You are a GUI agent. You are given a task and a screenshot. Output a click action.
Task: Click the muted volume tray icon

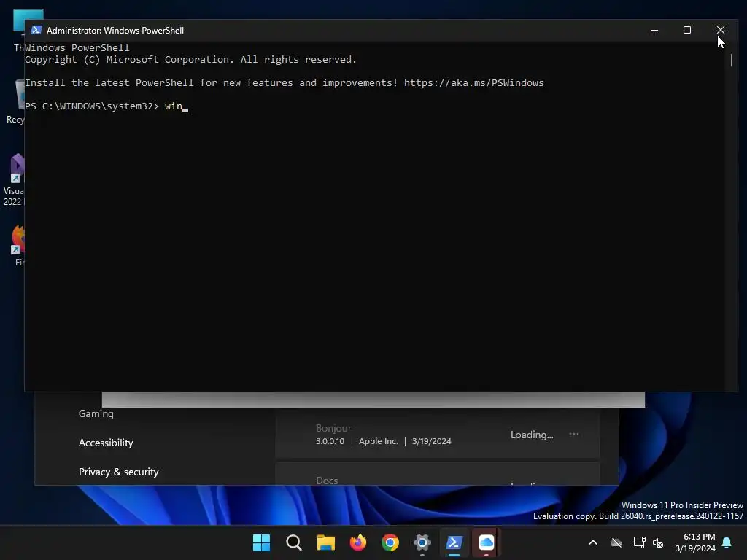658,542
